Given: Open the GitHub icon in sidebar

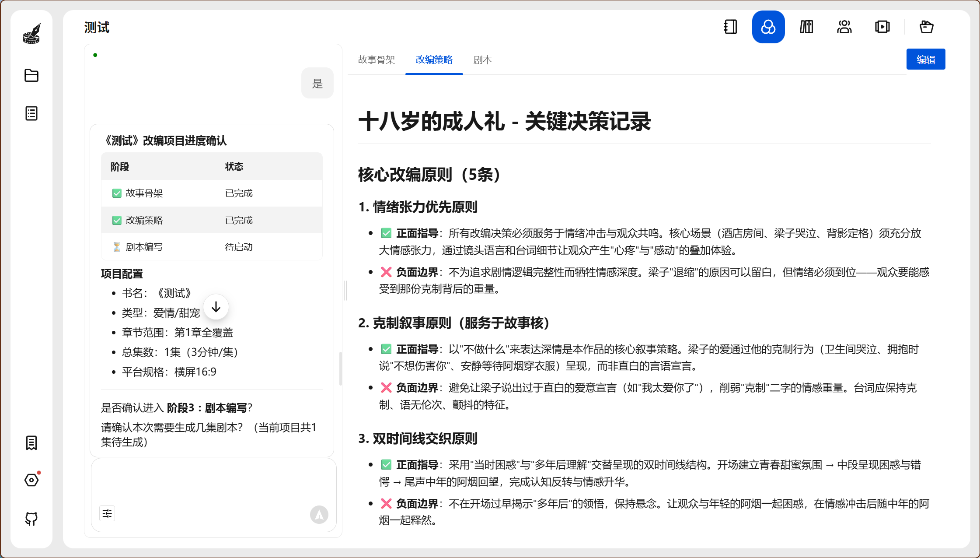Looking at the screenshot, I should pyautogui.click(x=31, y=519).
